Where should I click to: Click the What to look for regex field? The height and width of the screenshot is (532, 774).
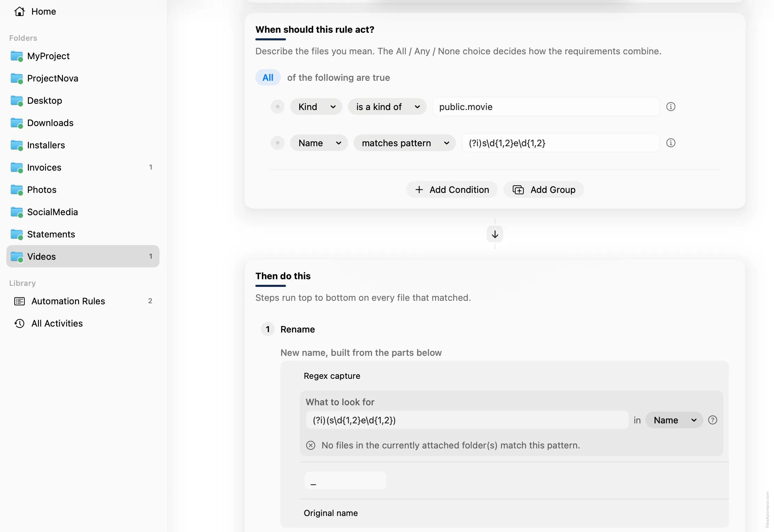(x=467, y=420)
